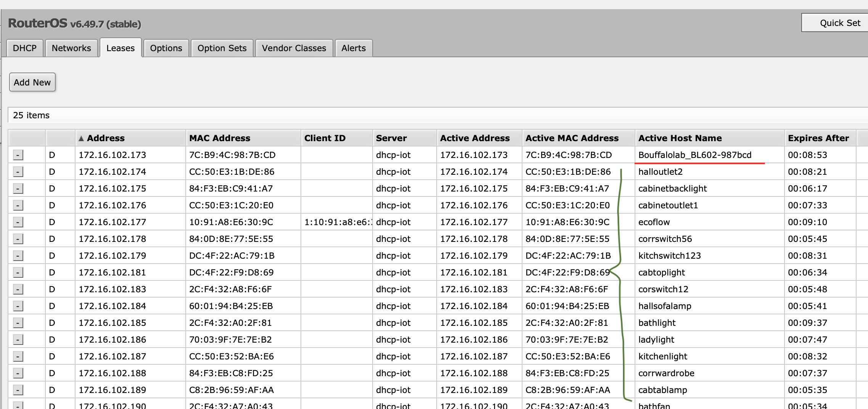Select the Options tab

[x=166, y=48]
